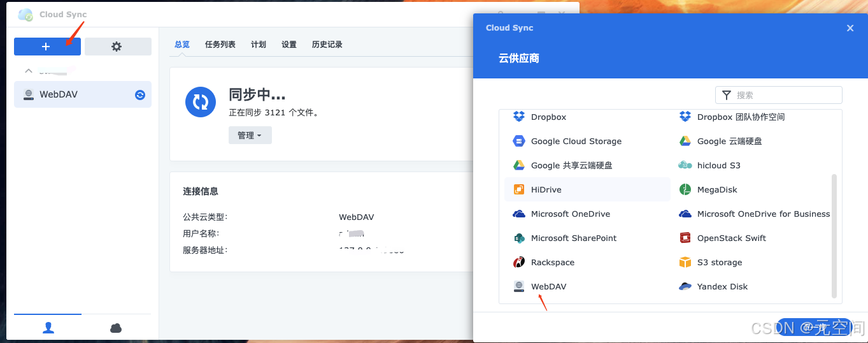Click the 云供应商 dialog heading
The width and height of the screenshot is (868, 343).
tap(519, 58)
